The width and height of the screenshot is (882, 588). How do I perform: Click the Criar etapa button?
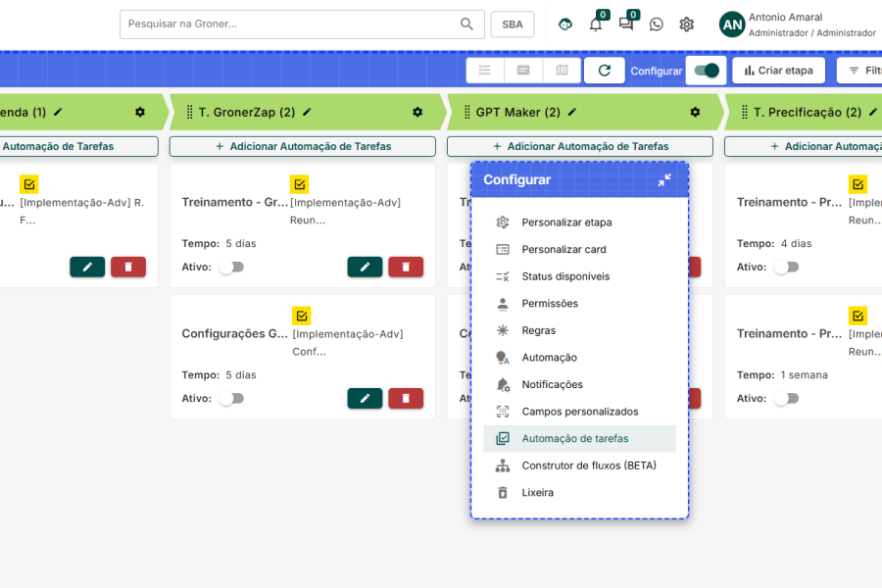(778, 71)
